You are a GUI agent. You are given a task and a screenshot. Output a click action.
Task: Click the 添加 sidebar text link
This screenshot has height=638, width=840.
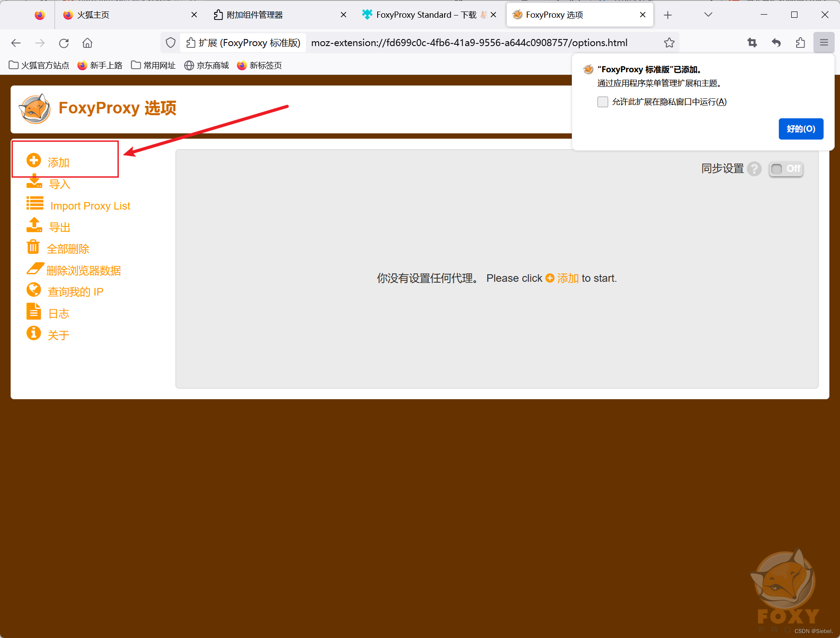[59, 163]
